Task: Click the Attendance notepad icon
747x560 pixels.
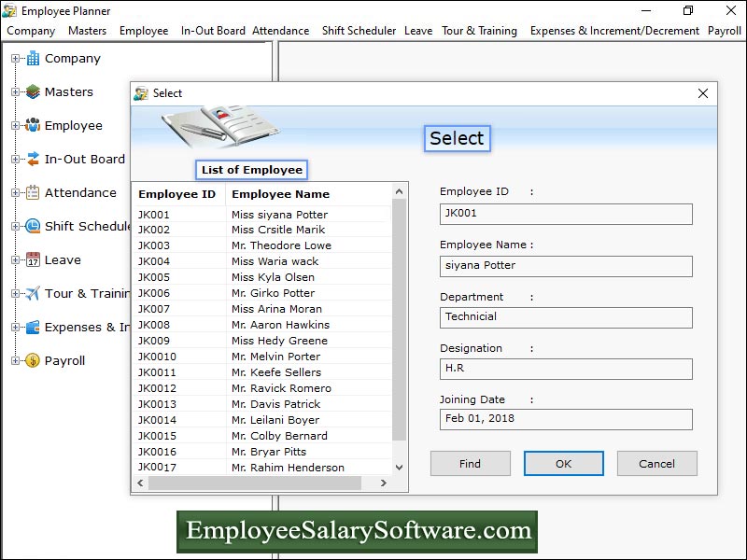Action: click(x=33, y=193)
